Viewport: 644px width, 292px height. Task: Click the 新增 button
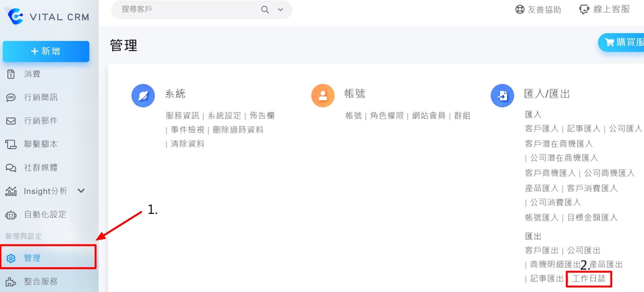click(46, 51)
